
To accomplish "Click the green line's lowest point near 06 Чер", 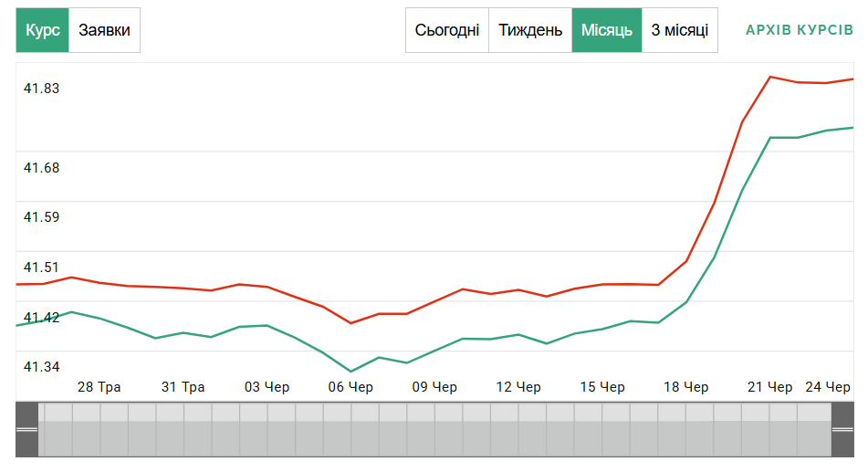I will click(x=350, y=372).
